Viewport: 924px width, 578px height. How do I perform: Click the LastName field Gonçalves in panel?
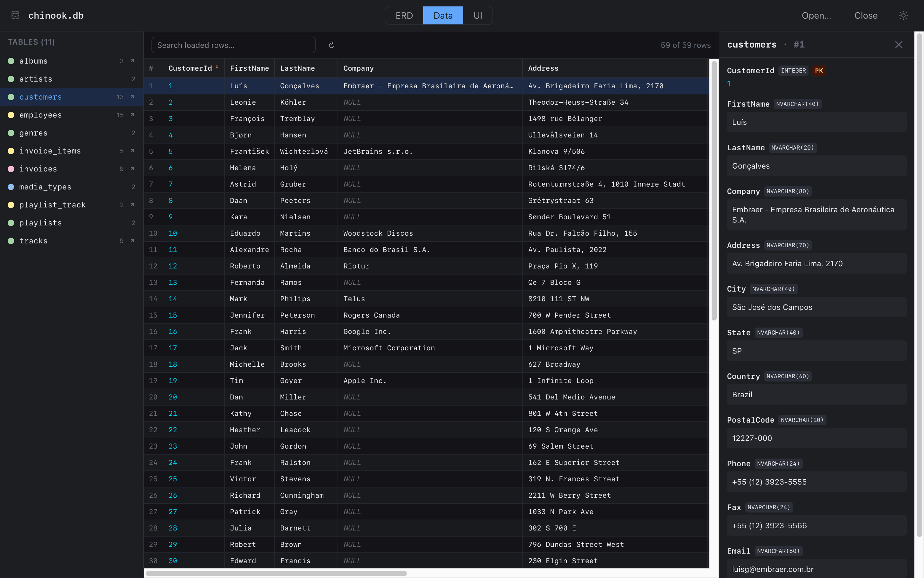(816, 166)
